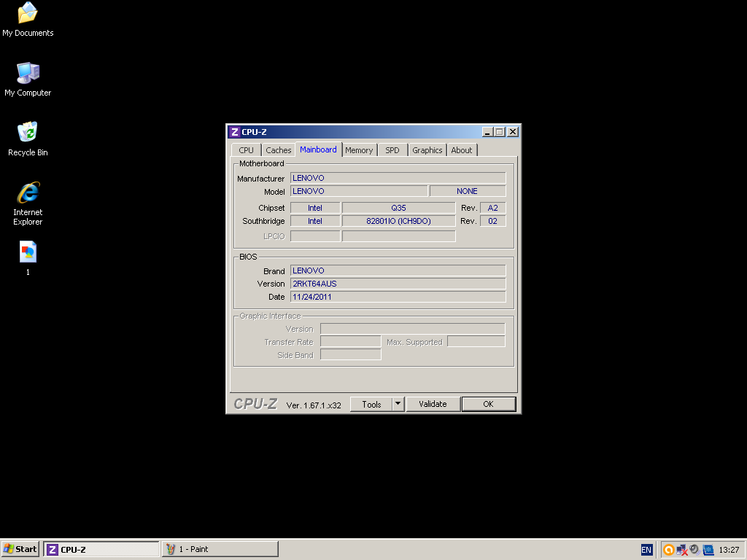Close the CPU-Z window
747x560 pixels.
pyautogui.click(x=513, y=132)
